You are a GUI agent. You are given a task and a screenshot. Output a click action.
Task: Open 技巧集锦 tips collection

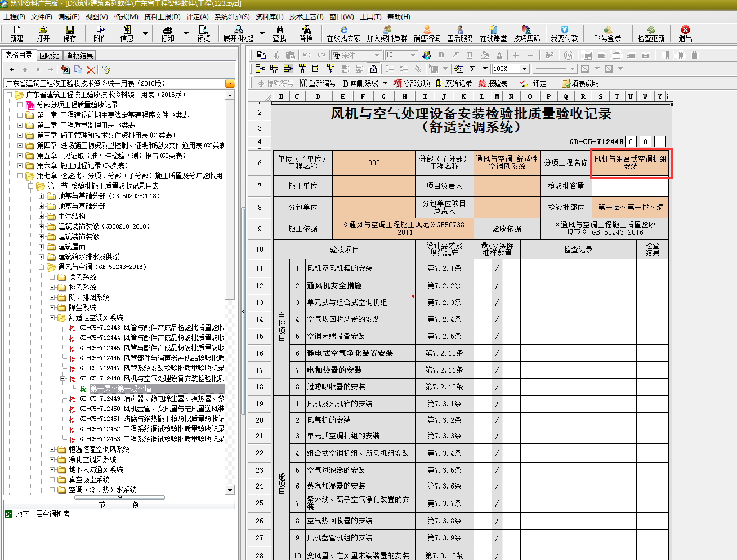point(526,34)
